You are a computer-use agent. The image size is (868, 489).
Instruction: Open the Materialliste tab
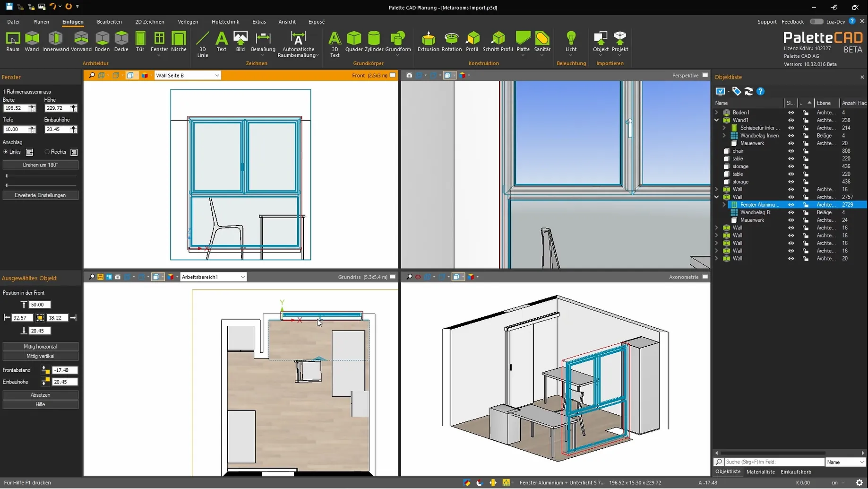(760, 472)
